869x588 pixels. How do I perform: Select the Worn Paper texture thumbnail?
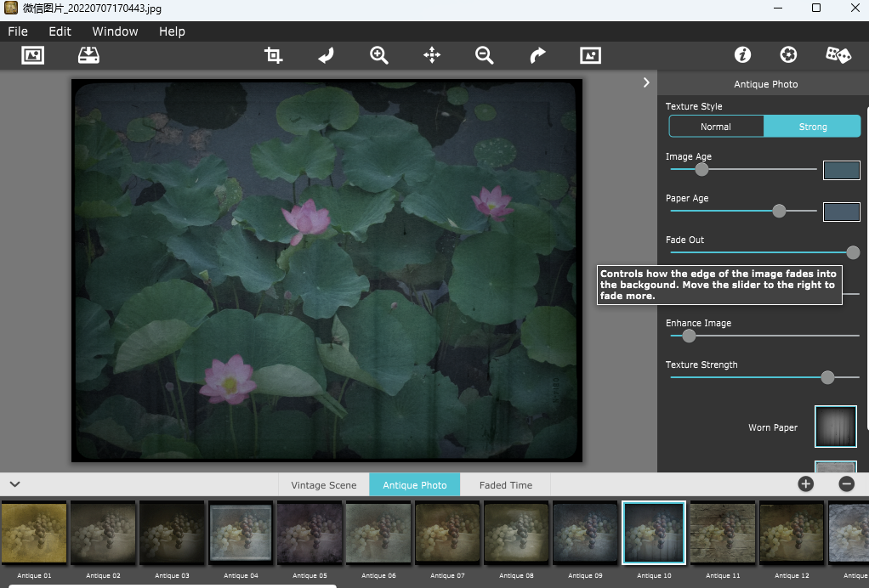(836, 427)
